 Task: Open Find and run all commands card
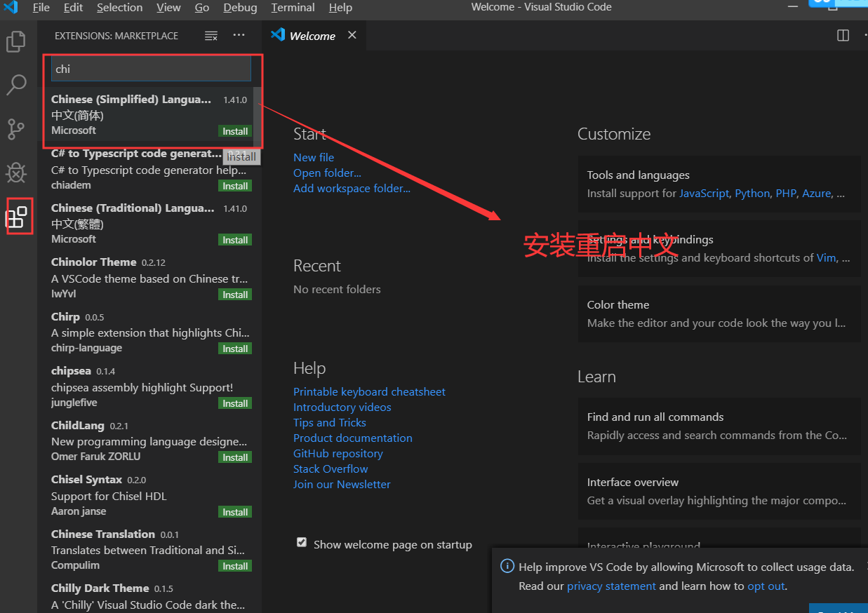click(719, 426)
